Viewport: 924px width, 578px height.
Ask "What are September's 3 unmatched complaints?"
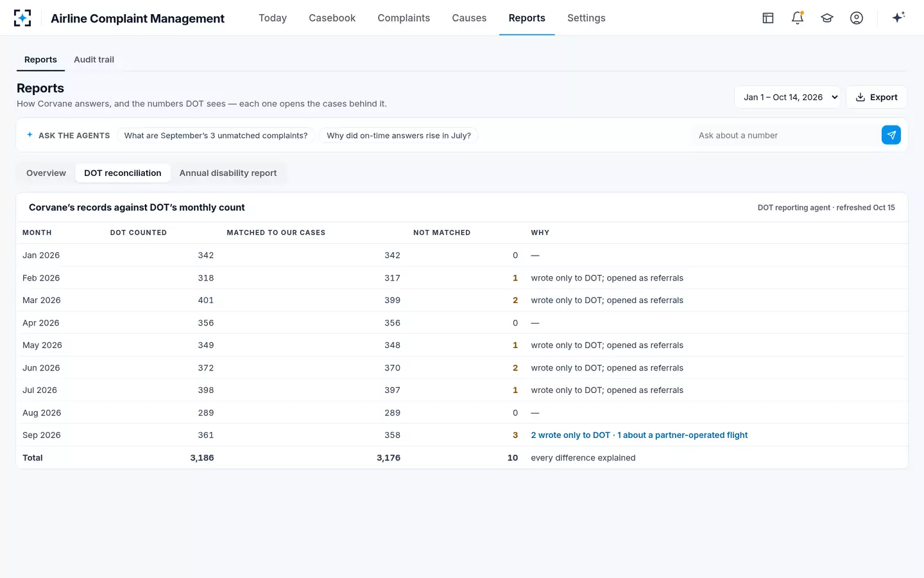tap(216, 136)
